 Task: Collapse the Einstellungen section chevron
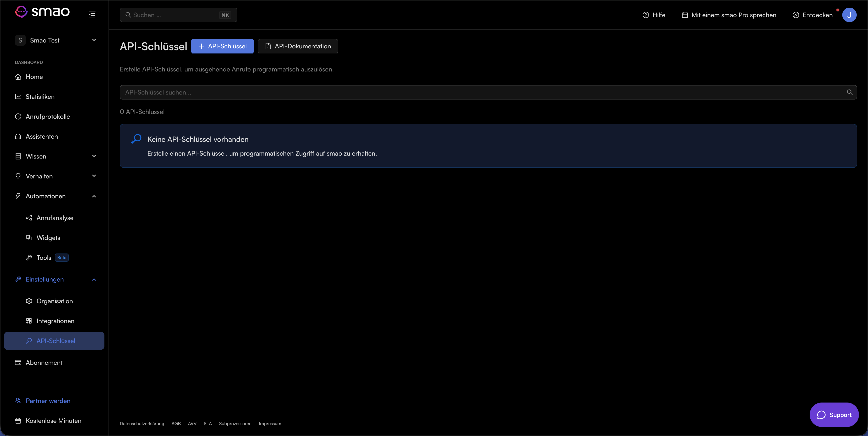pos(94,280)
